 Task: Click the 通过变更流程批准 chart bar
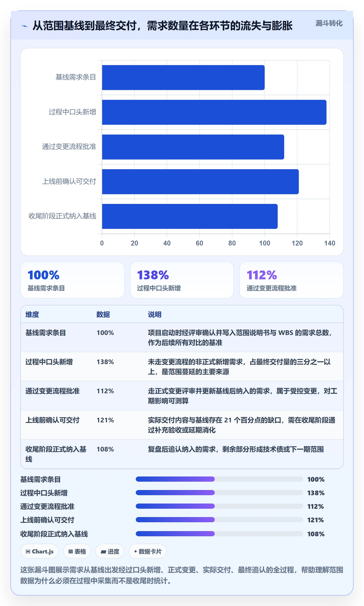pyautogui.click(x=193, y=147)
